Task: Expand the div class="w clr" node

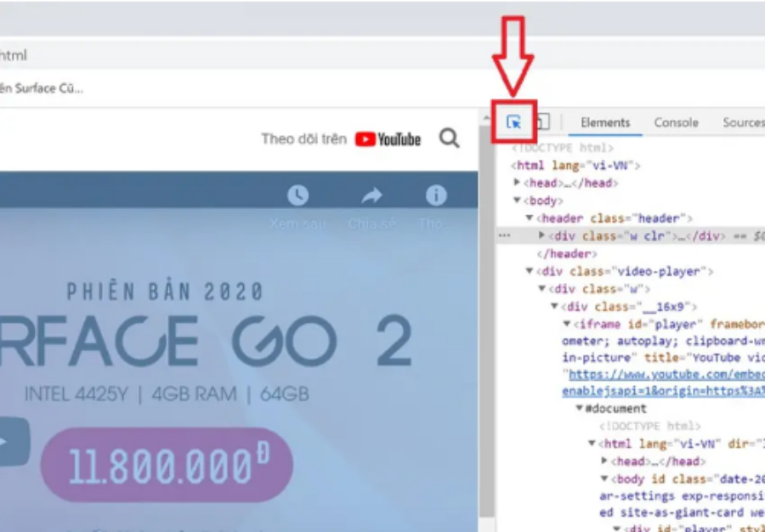Action: pos(542,235)
